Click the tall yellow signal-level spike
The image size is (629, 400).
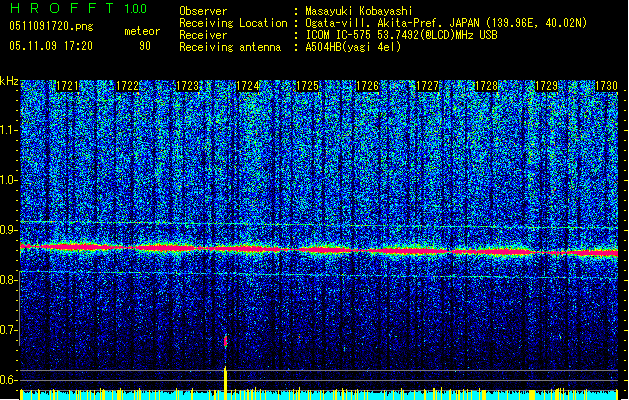coord(225,383)
